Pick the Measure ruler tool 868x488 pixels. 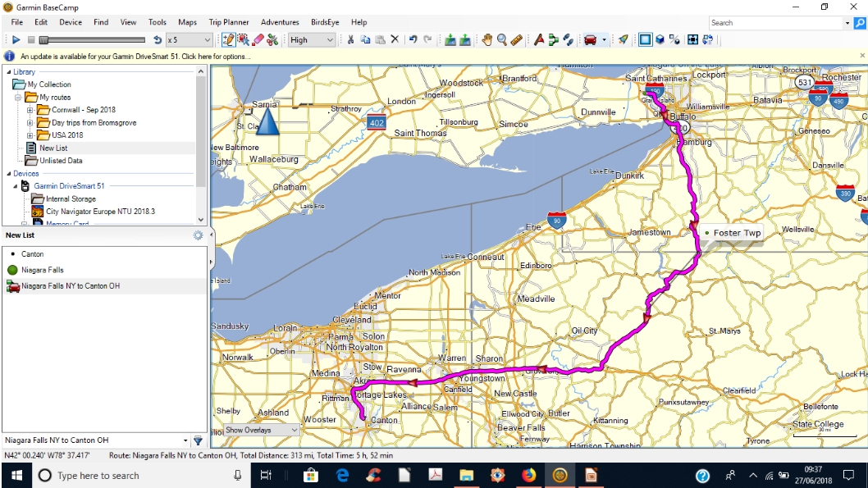click(516, 39)
